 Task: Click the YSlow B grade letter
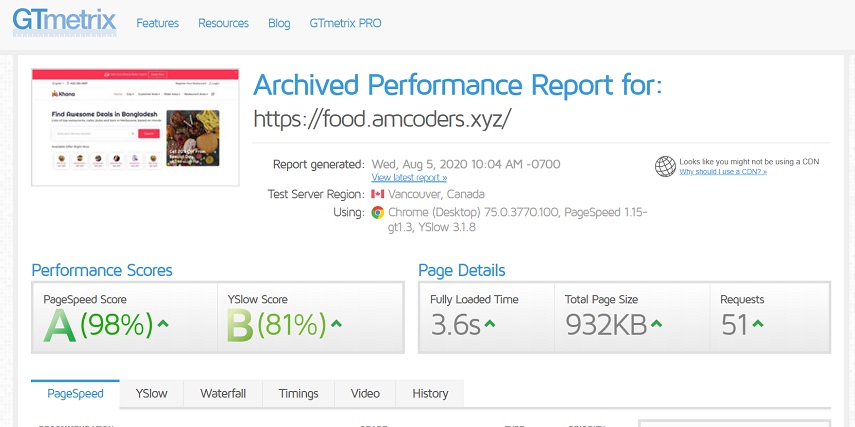(240, 326)
